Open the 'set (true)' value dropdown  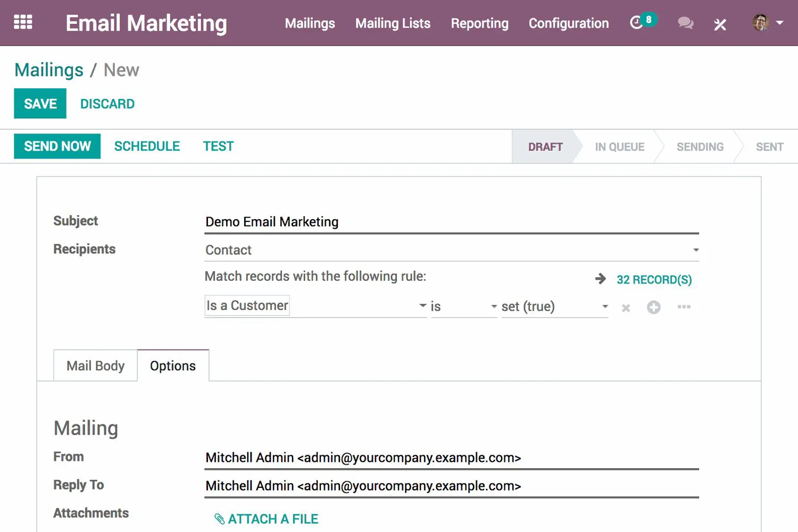(x=554, y=306)
